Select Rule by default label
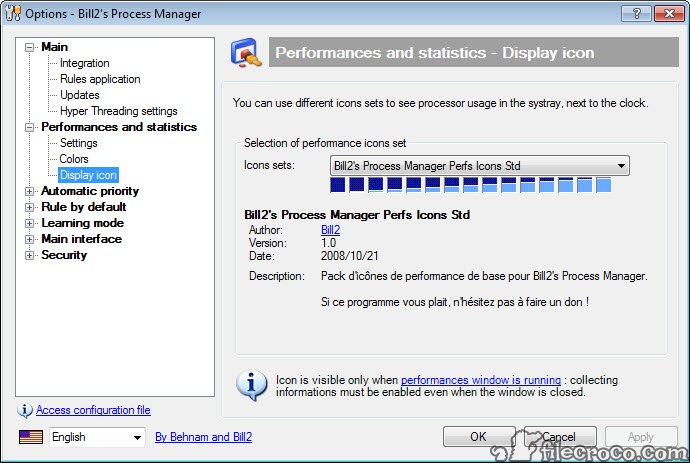 [84, 207]
